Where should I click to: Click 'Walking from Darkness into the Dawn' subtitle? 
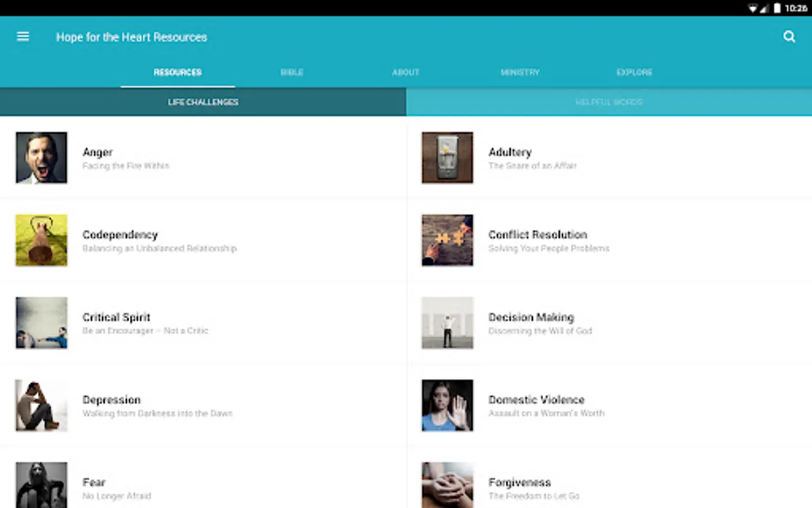157,414
